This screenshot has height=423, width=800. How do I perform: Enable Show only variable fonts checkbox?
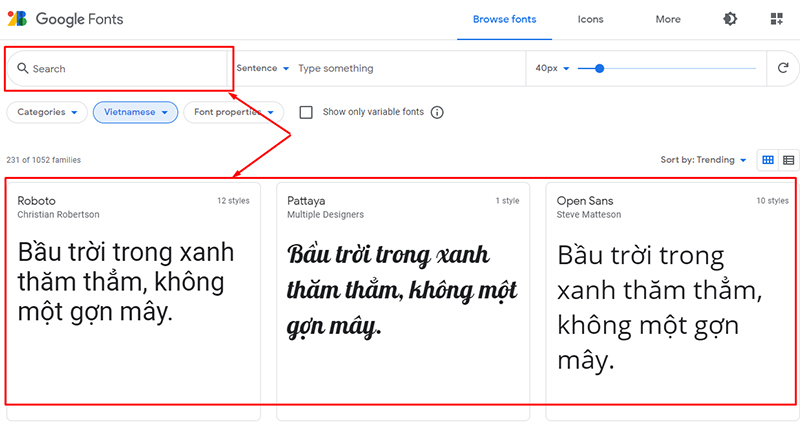(x=306, y=112)
